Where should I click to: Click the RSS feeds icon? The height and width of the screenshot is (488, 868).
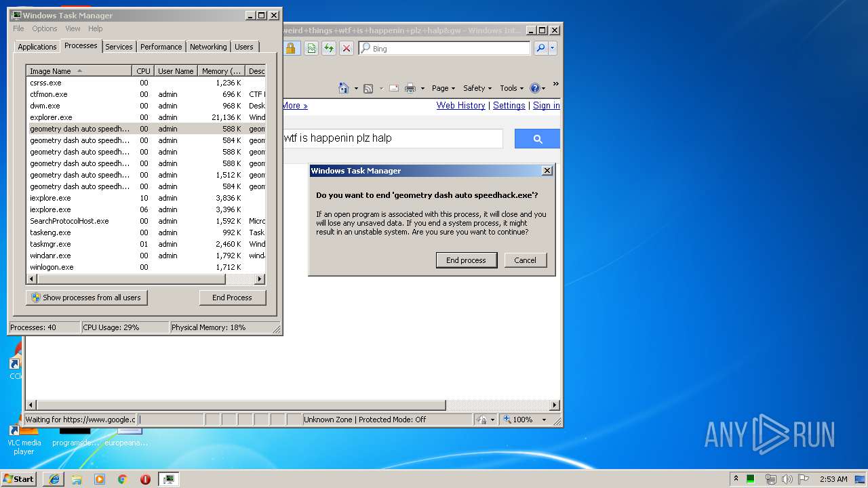(368, 88)
